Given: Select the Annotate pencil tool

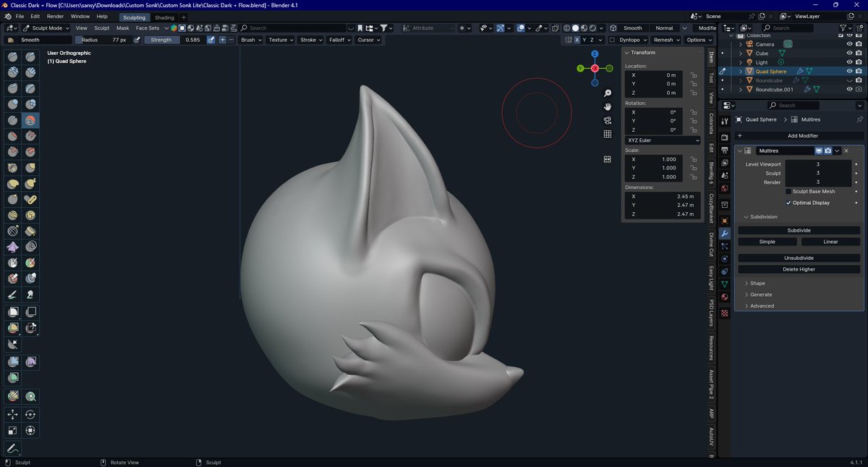Looking at the screenshot, I should [x=13, y=449].
